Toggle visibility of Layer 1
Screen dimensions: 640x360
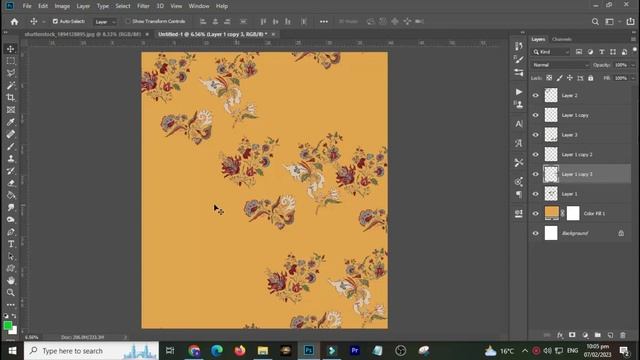(x=536, y=194)
